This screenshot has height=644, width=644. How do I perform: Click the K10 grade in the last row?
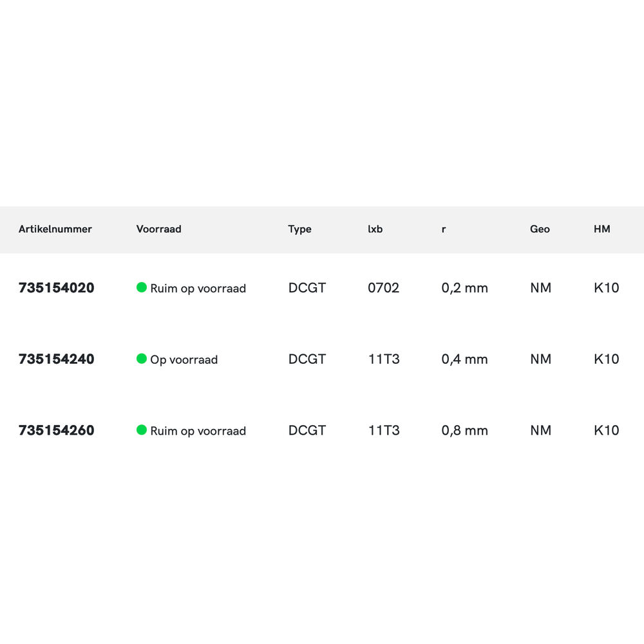606,430
